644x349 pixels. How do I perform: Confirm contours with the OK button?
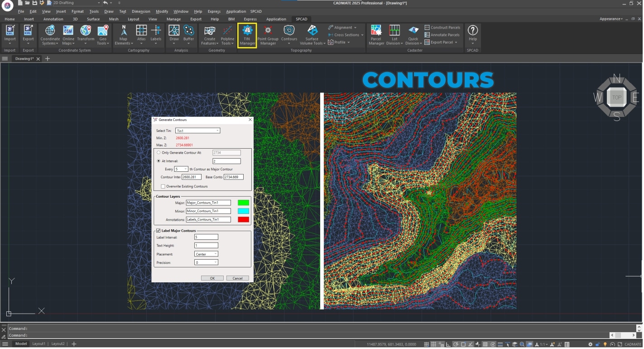tap(212, 278)
